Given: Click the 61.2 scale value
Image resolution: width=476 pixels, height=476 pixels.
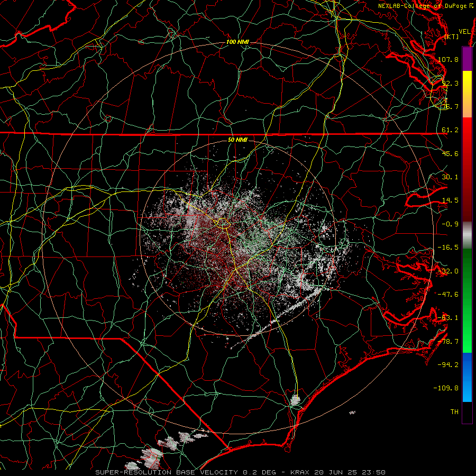Looking at the screenshot, I should [450, 130].
